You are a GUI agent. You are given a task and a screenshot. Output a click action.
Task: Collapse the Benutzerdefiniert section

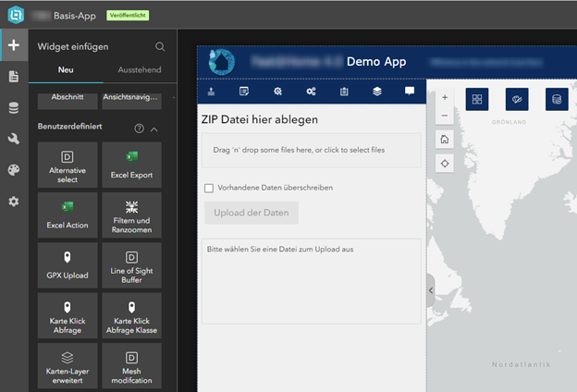154,129
